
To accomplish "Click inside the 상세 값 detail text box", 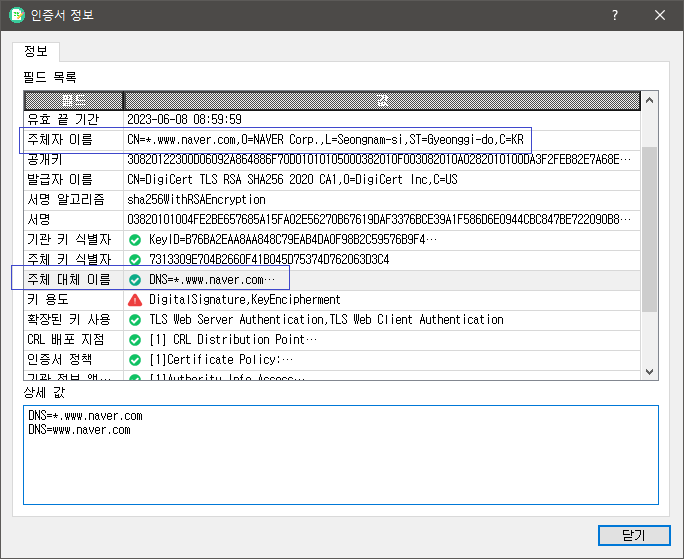I will click(x=341, y=455).
